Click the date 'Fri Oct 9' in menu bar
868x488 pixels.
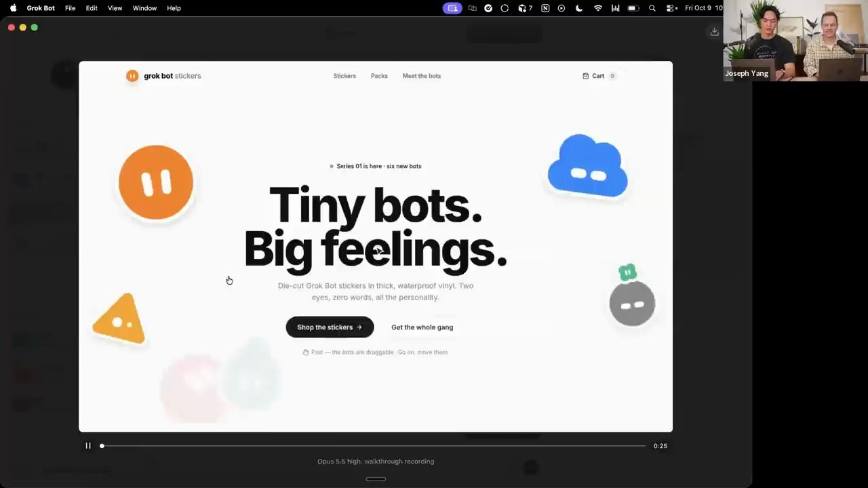(x=698, y=8)
